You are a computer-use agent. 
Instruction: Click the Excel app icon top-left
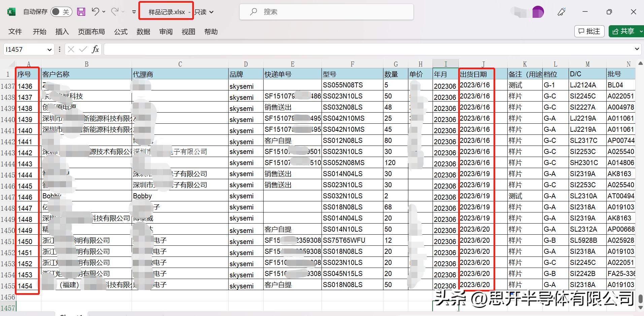(11, 11)
